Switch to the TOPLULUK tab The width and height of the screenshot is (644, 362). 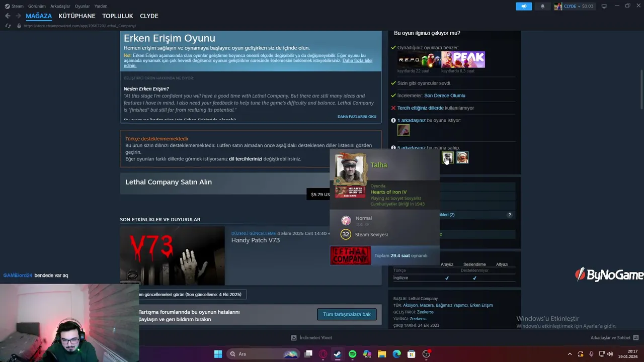(118, 16)
